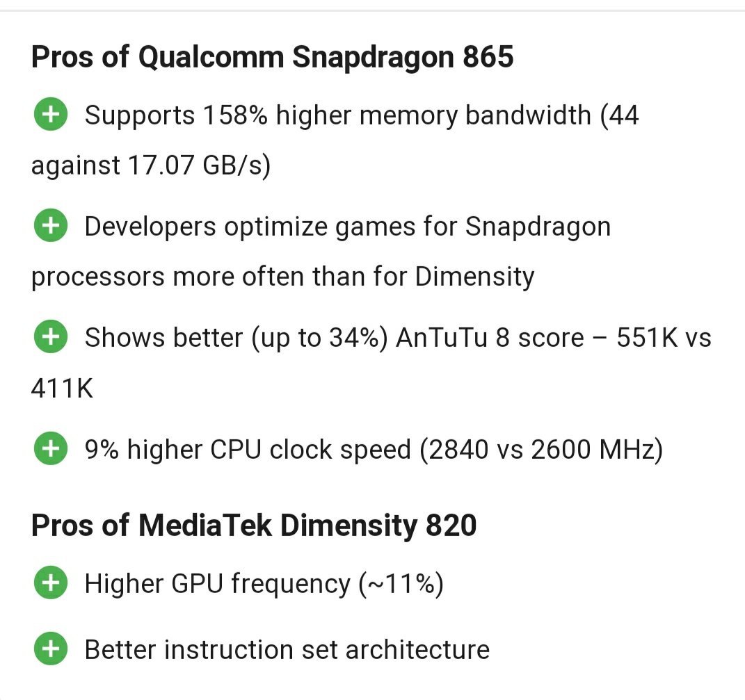Click the line against 17.07 GB/s
745x700 pixels.
(151, 165)
